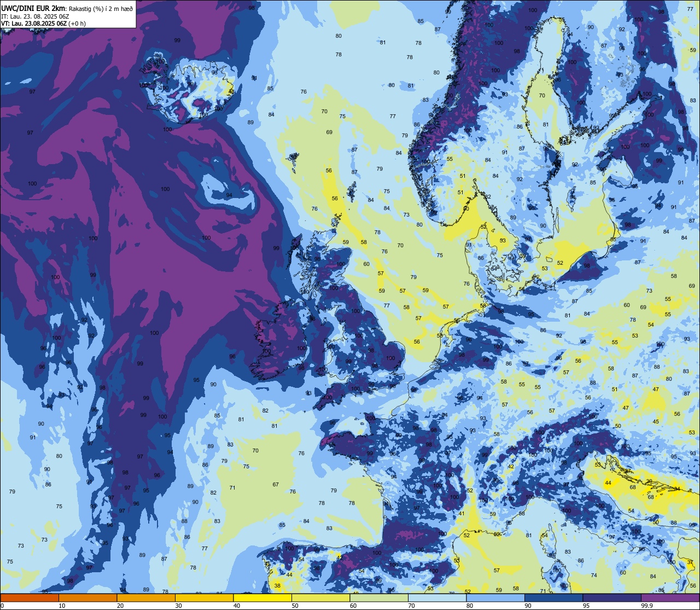The width and height of the screenshot is (700, 610).
Task: Pick the navy 95–99.9 legend segment
Action: [612, 598]
